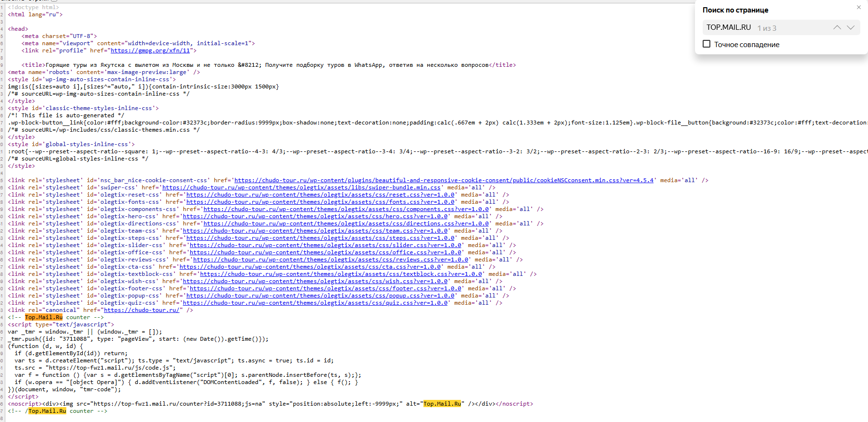Open the quiz.css stylesheet link

coord(315,303)
